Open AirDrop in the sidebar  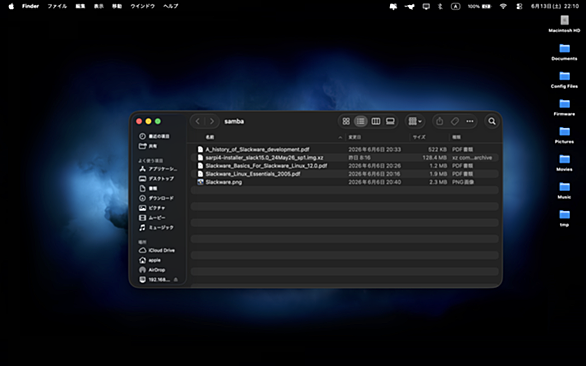coord(152,270)
